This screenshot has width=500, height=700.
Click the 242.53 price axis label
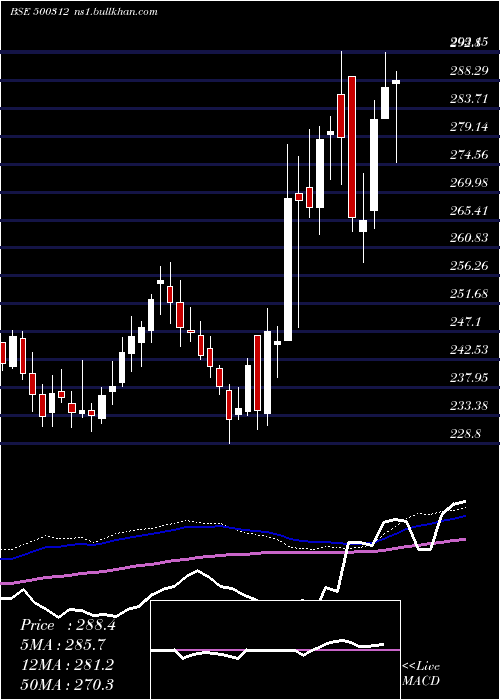[x=469, y=350]
